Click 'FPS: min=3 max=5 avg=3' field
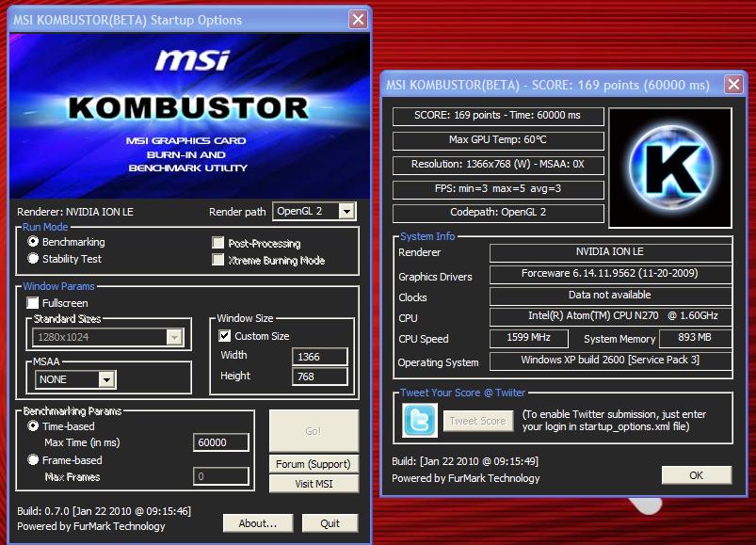756x545 pixels. 498,189
